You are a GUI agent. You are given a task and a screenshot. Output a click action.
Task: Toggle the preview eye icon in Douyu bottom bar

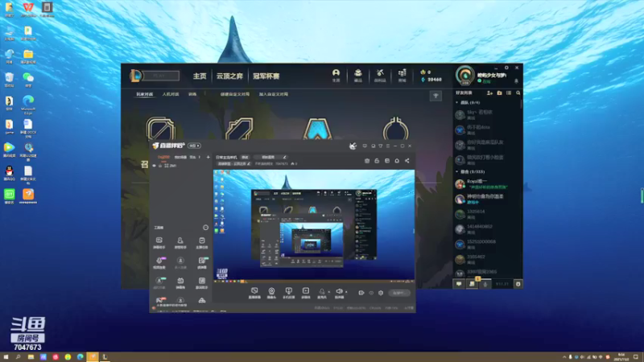pos(371,293)
